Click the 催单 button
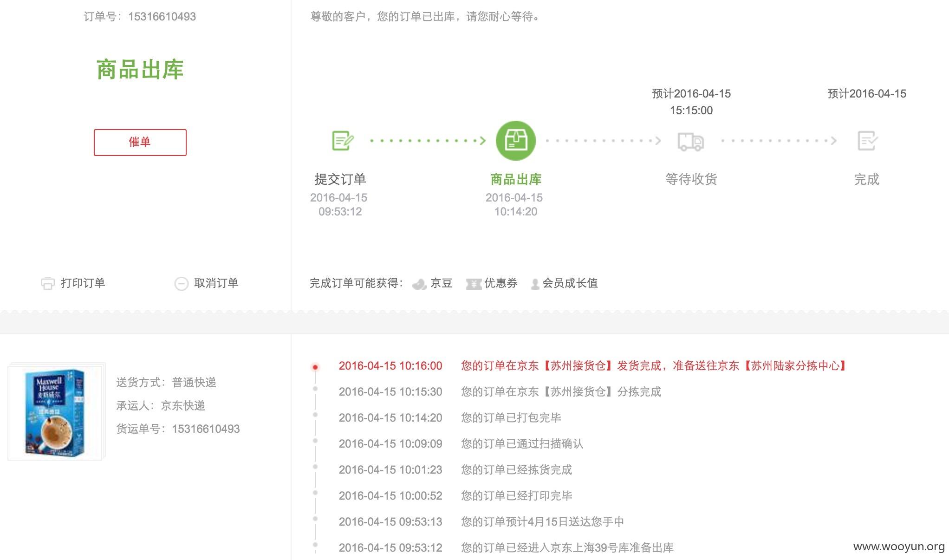The height and width of the screenshot is (560, 949). (140, 142)
